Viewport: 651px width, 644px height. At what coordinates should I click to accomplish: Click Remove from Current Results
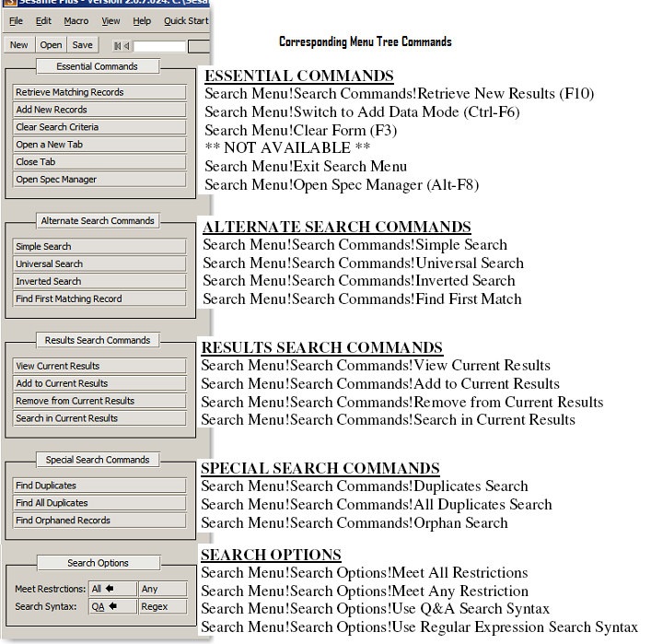click(99, 401)
